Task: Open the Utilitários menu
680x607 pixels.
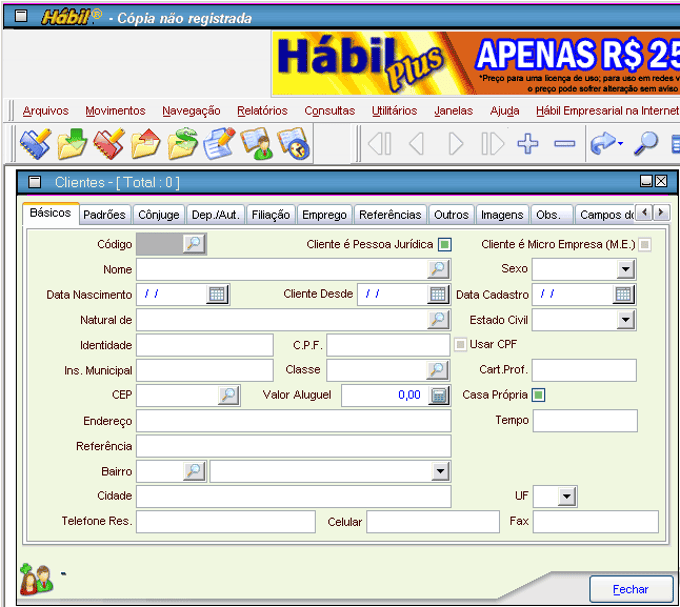Action: pos(394,111)
